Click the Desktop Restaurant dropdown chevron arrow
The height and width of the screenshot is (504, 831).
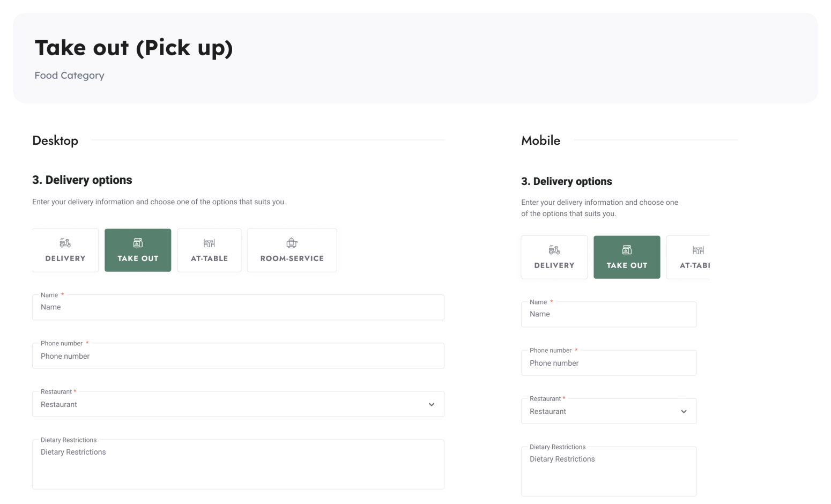(432, 405)
